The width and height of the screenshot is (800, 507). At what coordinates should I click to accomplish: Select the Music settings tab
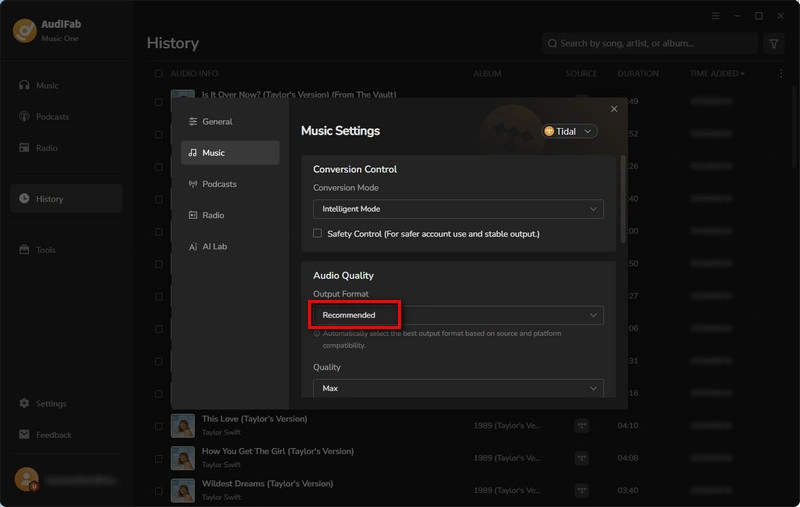230,153
